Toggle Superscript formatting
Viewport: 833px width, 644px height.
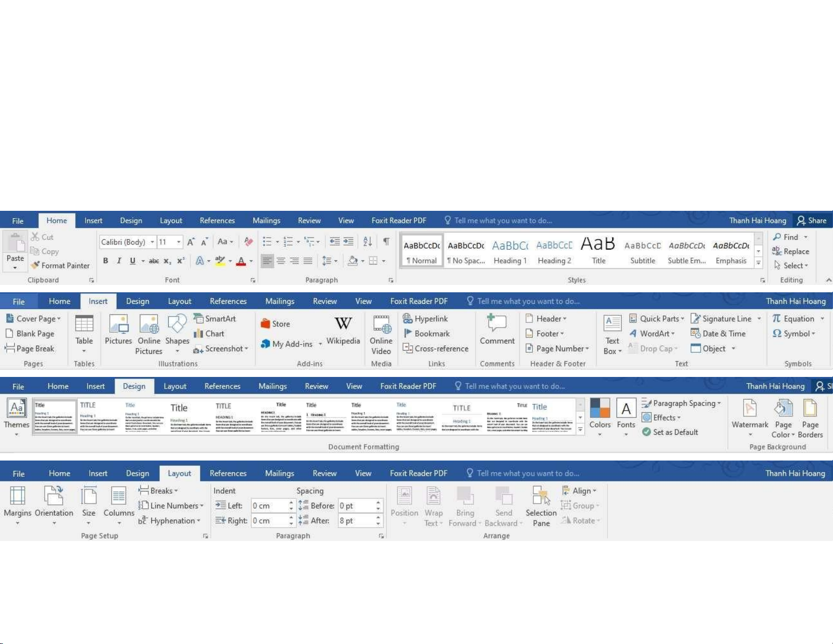(181, 261)
